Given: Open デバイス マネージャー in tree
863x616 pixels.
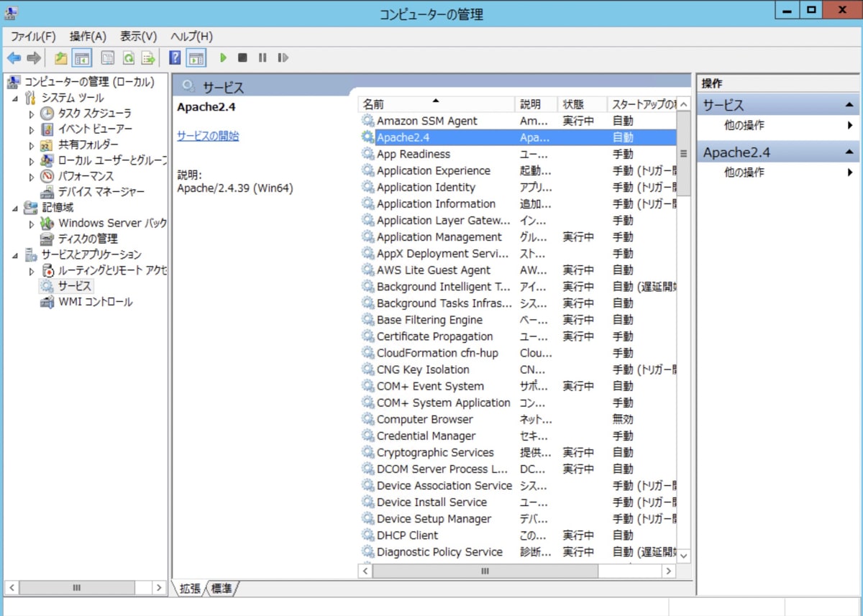Looking at the screenshot, I should [101, 192].
